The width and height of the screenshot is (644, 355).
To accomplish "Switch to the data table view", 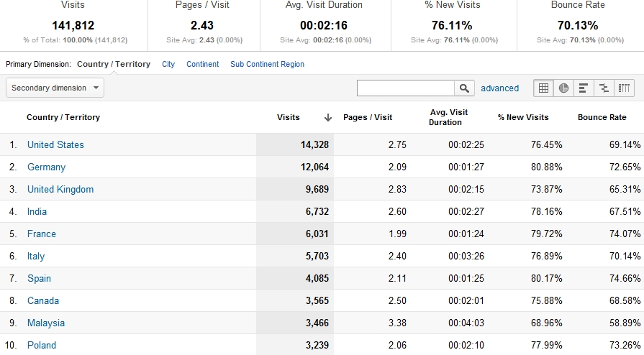I will coord(544,88).
